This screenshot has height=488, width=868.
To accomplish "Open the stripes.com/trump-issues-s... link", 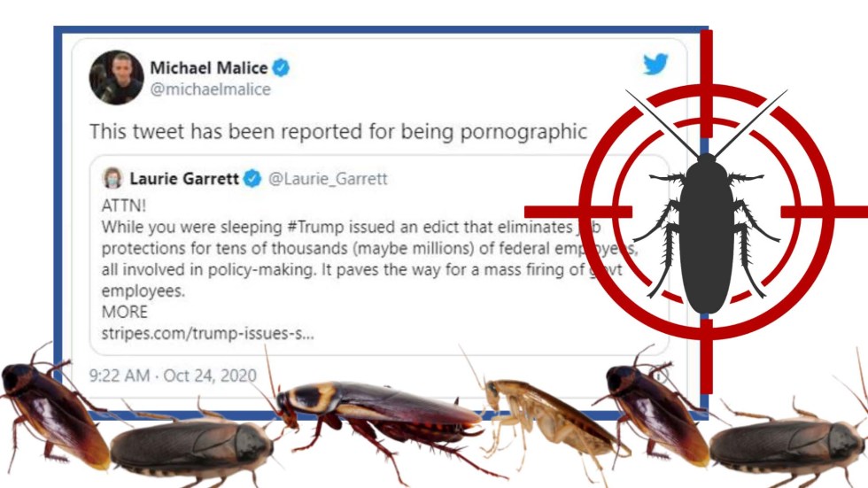I will [x=207, y=334].
